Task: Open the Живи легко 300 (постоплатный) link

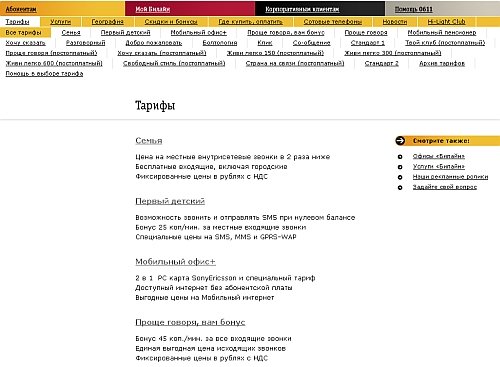Action: click(393, 53)
